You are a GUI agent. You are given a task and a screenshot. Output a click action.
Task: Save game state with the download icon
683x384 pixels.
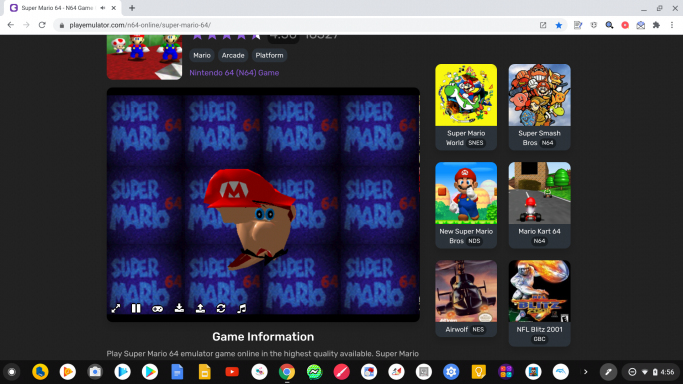click(179, 308)
